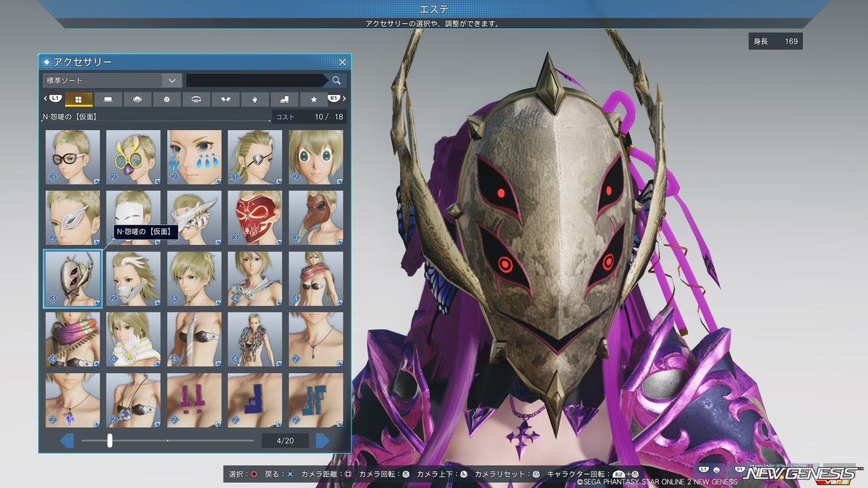868x488 pixels.
Task: Click the magnifying glass search icon
Action: (336, 80)
